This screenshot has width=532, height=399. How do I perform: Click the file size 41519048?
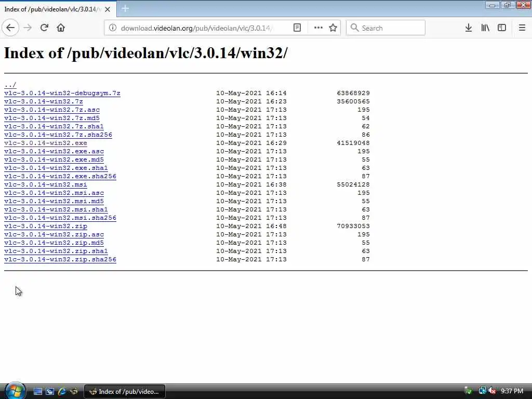353,143
